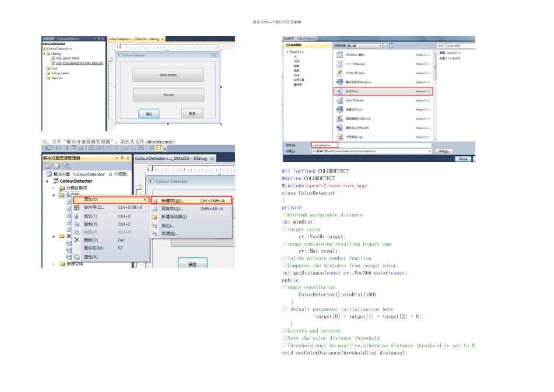
Task: Choose New Item (Ctrl+Shift+A) from submenu
Action: (x=191, y=201)
